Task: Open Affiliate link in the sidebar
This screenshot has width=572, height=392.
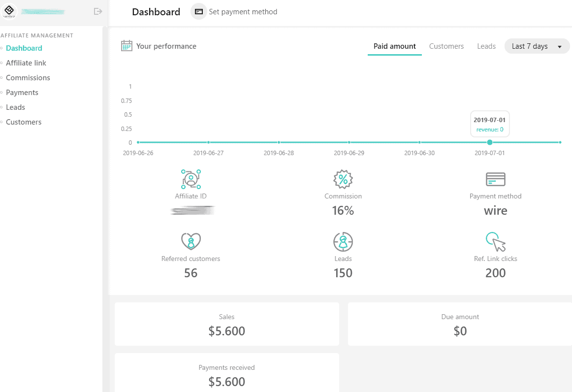Action: (x=26, y=63)
